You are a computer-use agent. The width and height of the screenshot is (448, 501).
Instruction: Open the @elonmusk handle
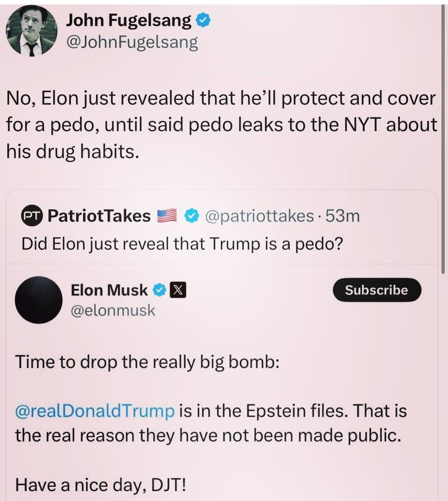click(113, 310)
